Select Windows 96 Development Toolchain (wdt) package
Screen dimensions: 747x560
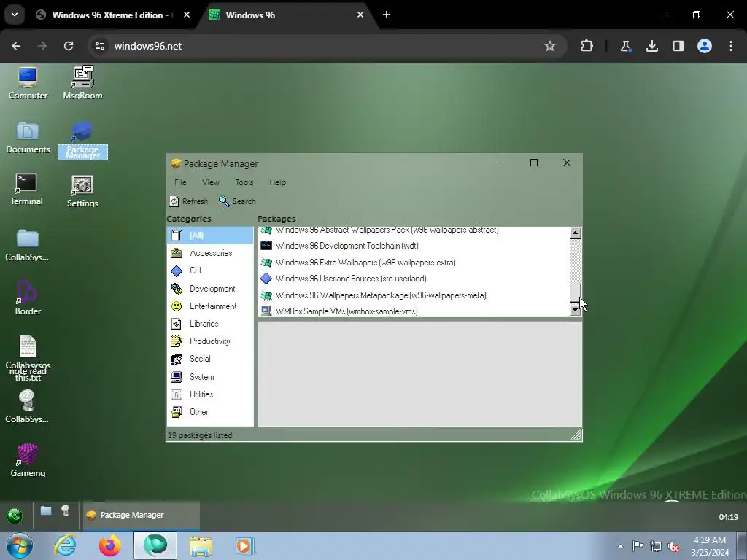pyautogui.click(x=414, y=246)
